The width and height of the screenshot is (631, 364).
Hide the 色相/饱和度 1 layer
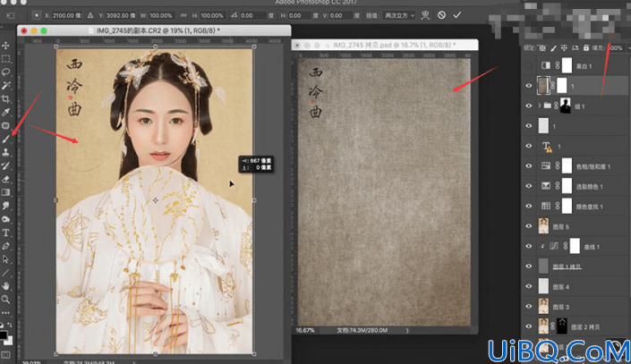(529, 165)
